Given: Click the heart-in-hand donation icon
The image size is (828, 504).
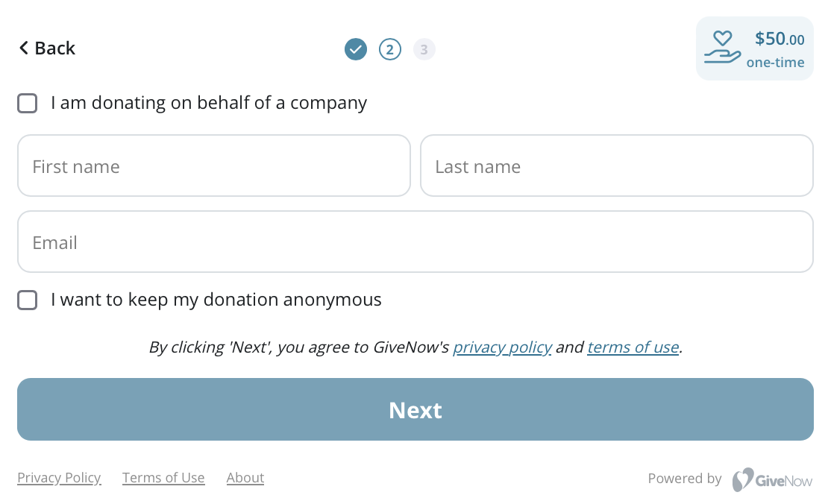Looking at the screenshot, I should 722,46.
